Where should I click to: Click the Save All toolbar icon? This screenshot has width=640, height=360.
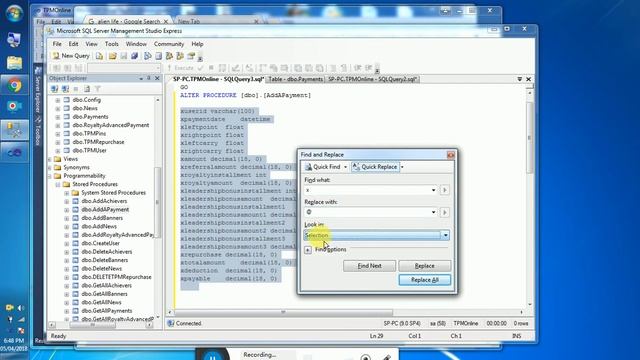point(134,56)
